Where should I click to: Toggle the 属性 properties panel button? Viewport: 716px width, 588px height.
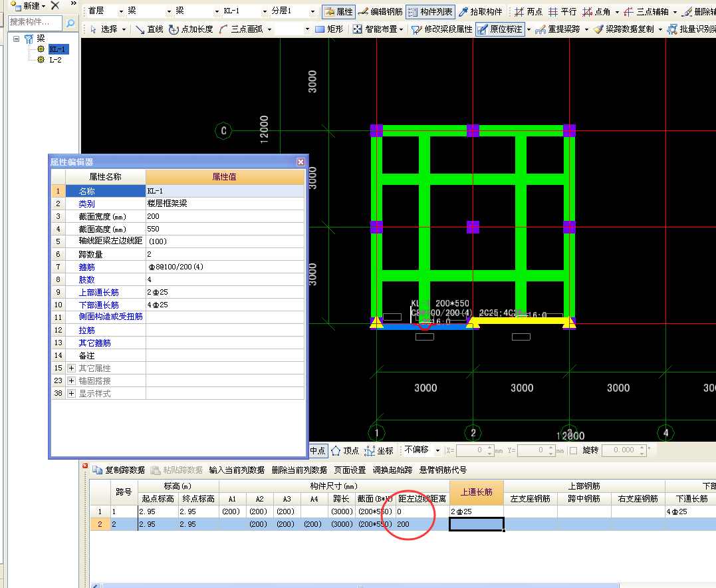coord(338,11)
